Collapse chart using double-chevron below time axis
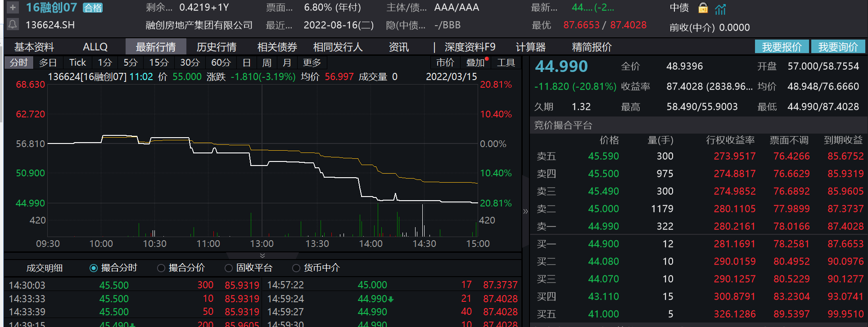868x327 pixels. 262,255
